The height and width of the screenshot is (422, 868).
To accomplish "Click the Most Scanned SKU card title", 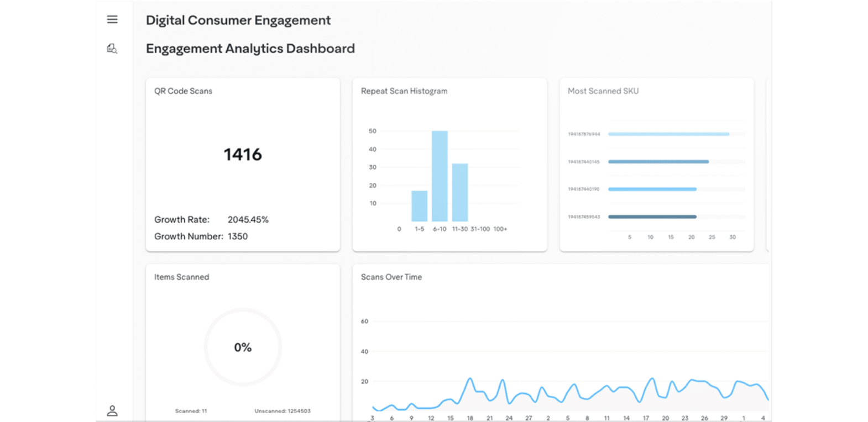I will [x=603, y=91].
